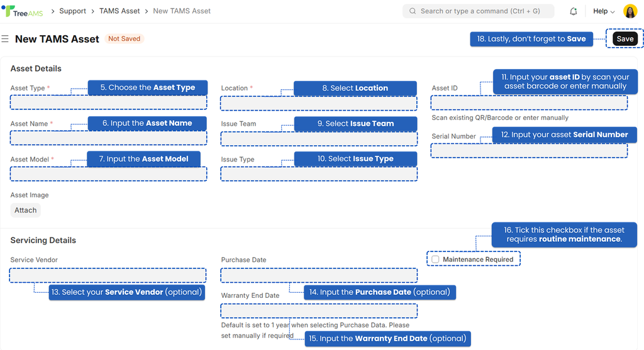644x350 pixels.
Task: Click the 'Default is set to 1 year' hint
Action: coord(315,331)
